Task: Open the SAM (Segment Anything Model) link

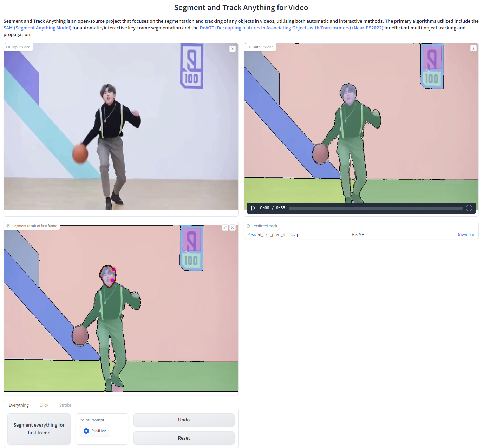Action: 37,28
